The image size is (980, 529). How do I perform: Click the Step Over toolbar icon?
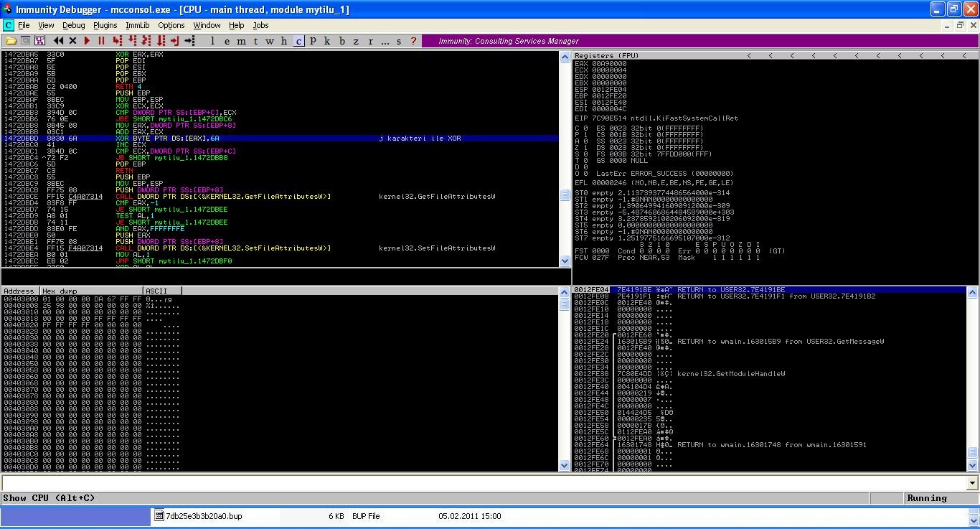132,41
